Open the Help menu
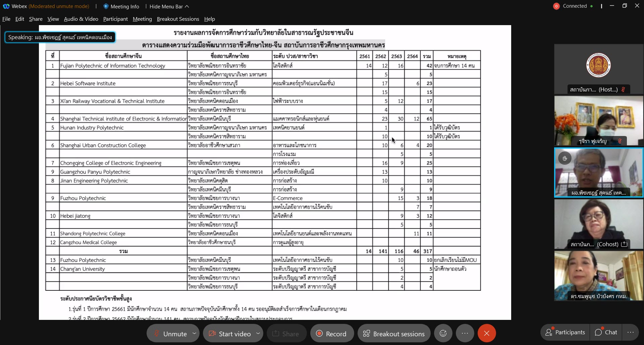This screenshot has width=644, height=345. tap(210, 19)
